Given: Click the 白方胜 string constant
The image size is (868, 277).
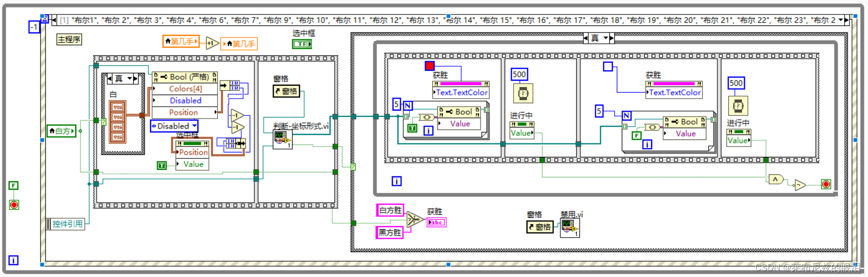Looking at the screenshot, I should coord(390,210).
